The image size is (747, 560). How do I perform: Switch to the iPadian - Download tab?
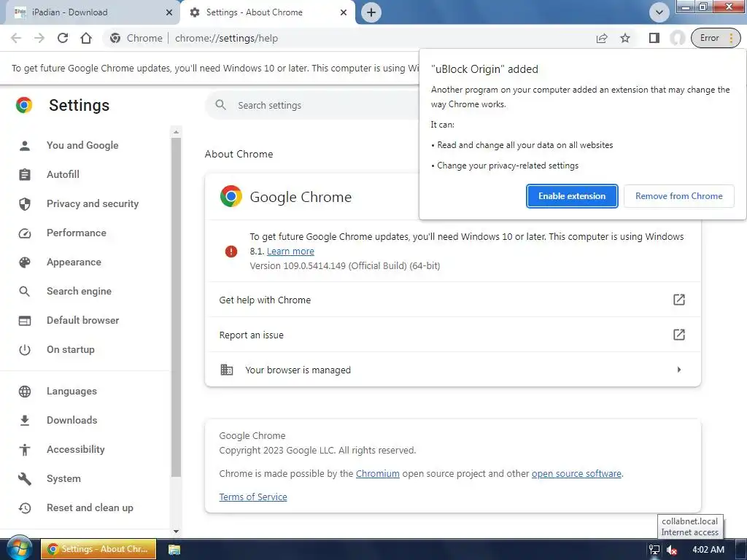pyautogui.click(x=90, y=12)
